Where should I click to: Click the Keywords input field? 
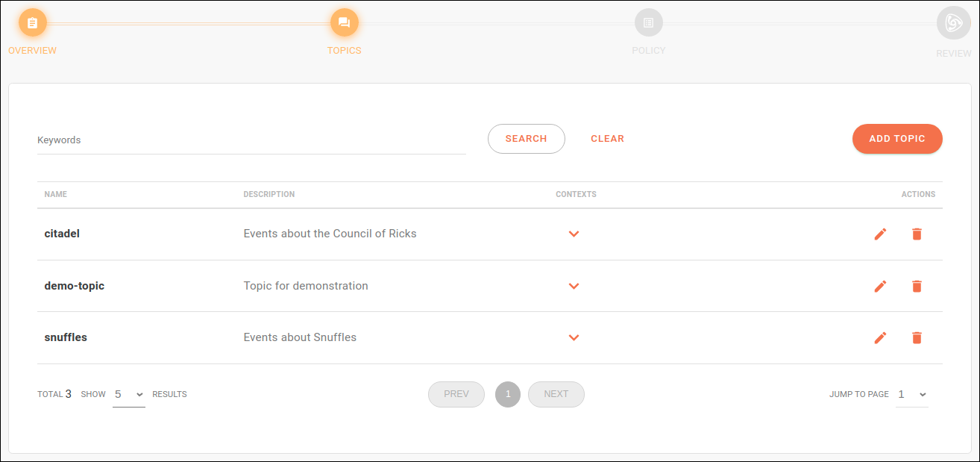[x=251, y=140]
